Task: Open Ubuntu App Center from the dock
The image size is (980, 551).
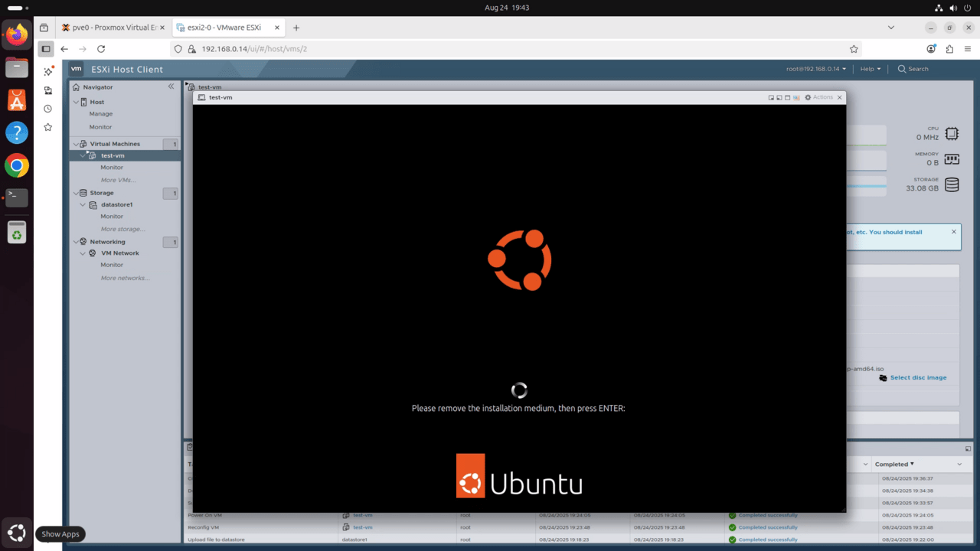Action: point(17,99)
